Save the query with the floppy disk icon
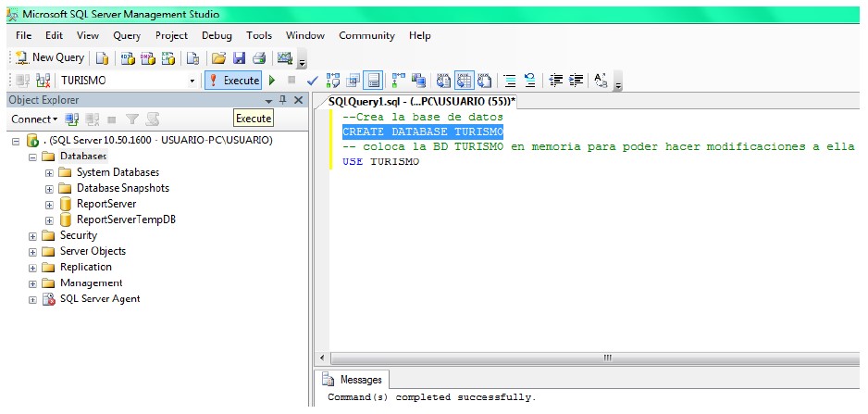The height and width of the screenshot is (414, 868). point(239,58)
